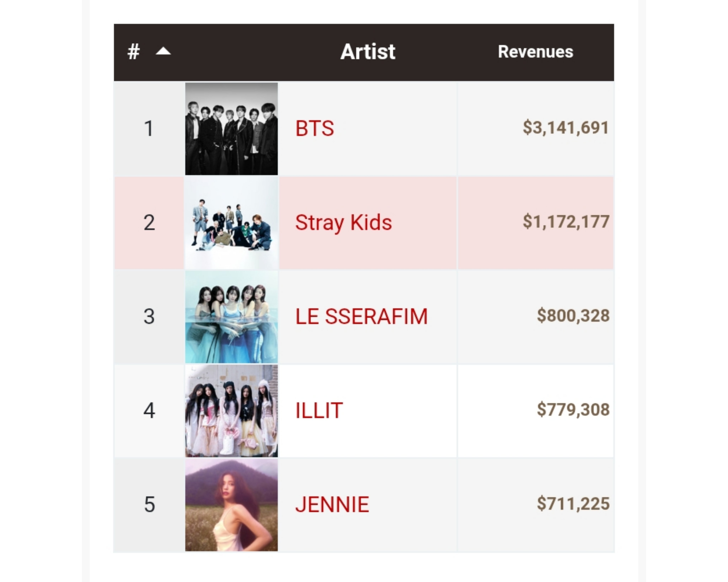The width and height of the screenshot is (728, 582).
Task: Click the ILLIT group photo thumbnail
Action: 231,411
